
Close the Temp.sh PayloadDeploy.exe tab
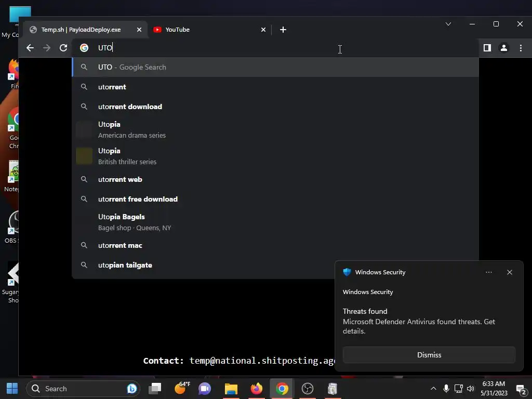pos(139,30)
